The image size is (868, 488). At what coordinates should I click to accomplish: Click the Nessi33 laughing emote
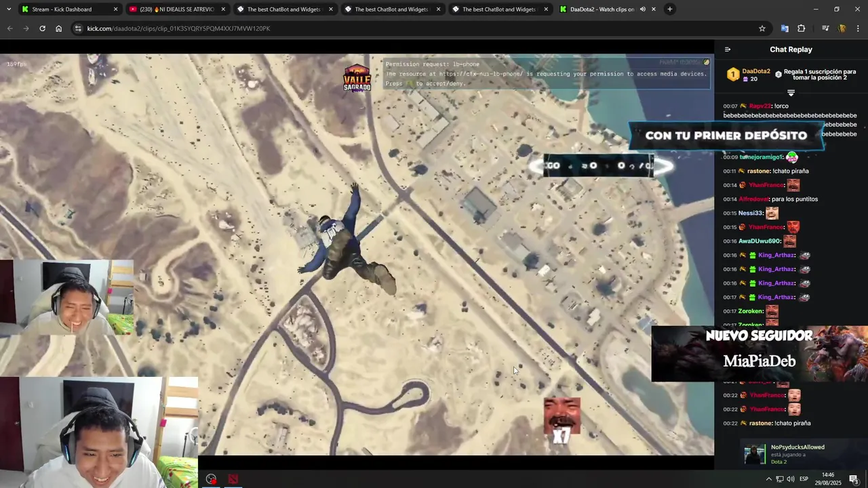772,213
